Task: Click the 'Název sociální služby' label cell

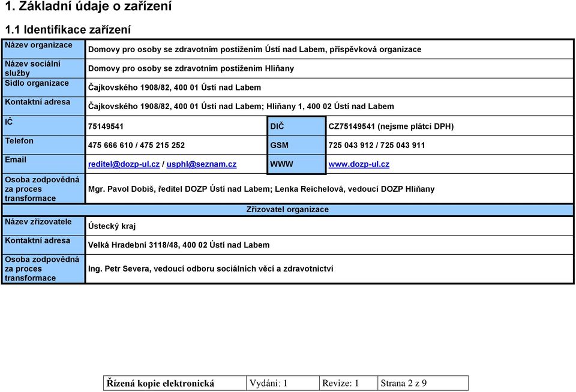Action: 44,68
